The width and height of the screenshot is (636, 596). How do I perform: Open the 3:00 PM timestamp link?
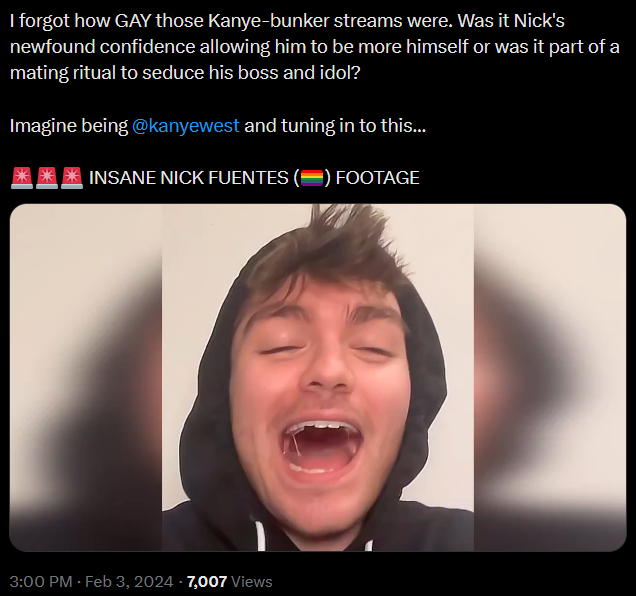pos(41,582)
